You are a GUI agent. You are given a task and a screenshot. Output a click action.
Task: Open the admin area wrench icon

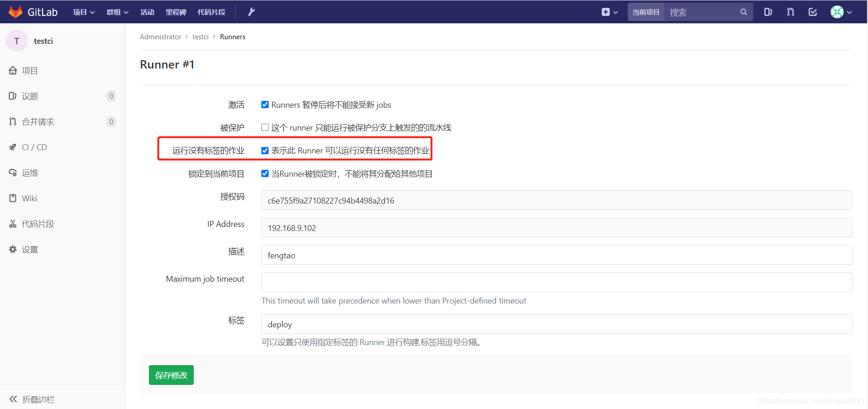pos(251,12)
